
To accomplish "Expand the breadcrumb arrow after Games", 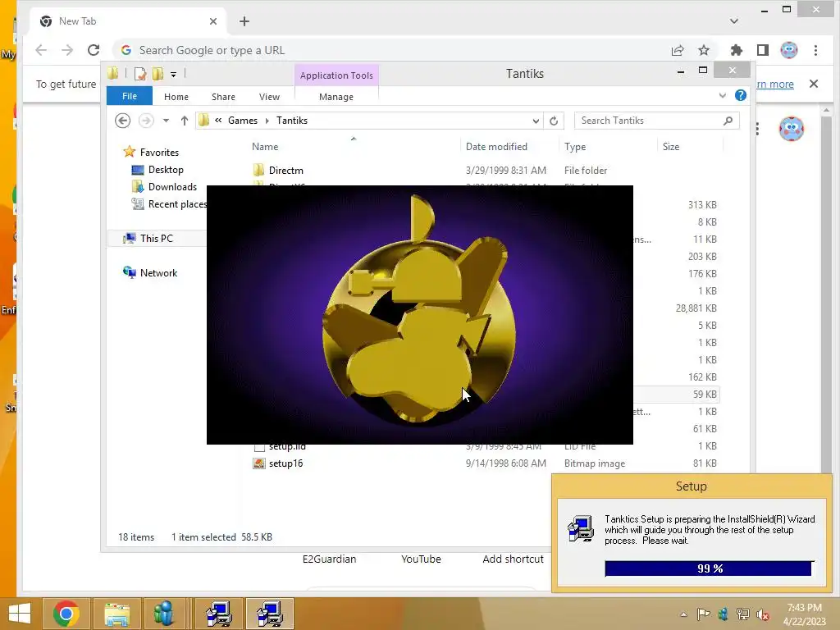I will coord(267,121).
